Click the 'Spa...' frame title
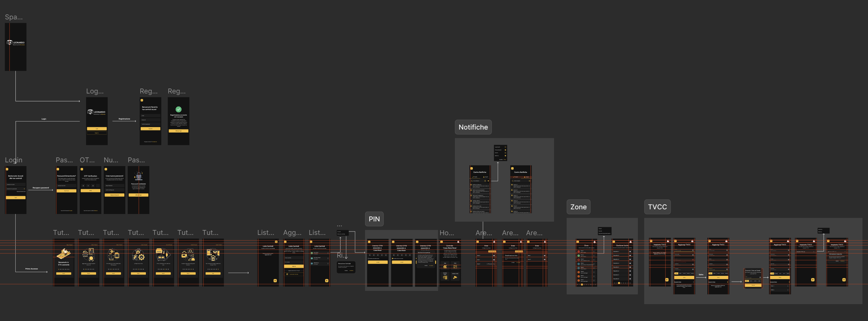 pyautogui.click(x=14, y=17)
